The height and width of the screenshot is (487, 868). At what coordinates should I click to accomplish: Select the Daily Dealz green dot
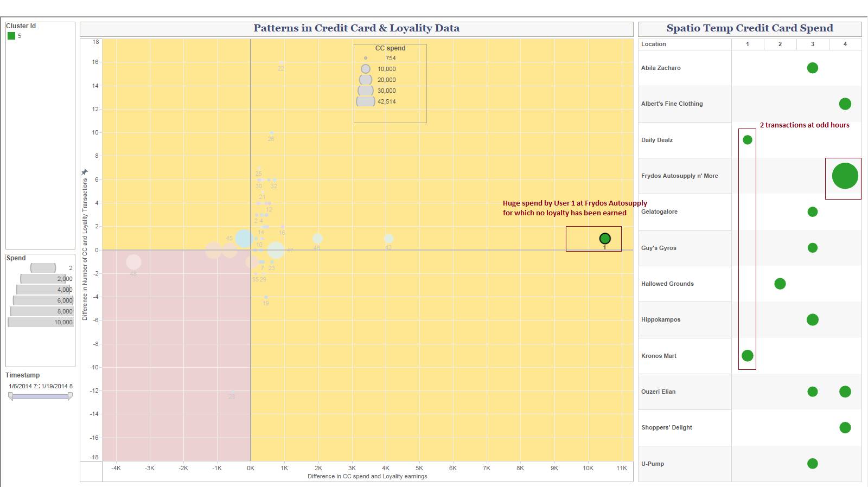coord(747,140)
